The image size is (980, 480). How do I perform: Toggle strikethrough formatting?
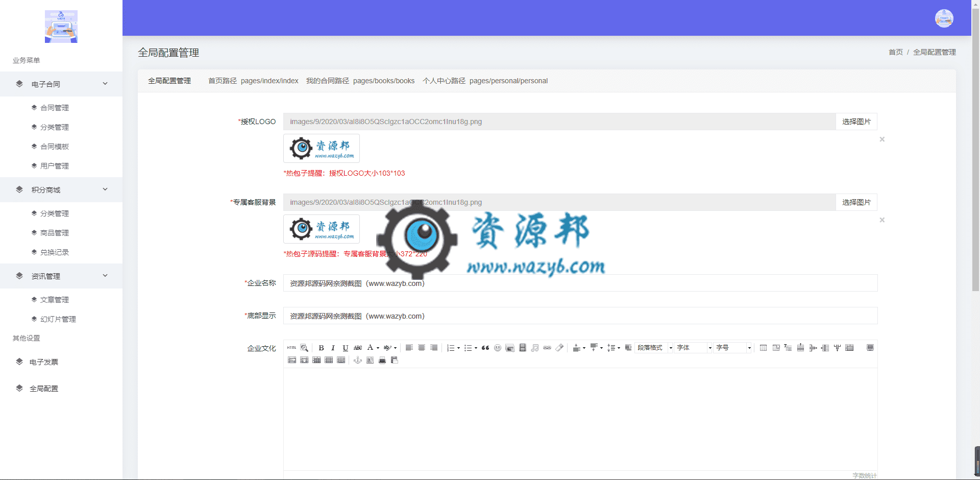point(358,348)
